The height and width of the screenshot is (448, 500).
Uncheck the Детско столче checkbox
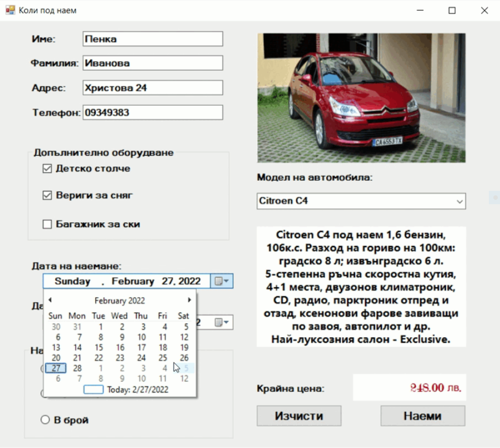click(47, 168)
